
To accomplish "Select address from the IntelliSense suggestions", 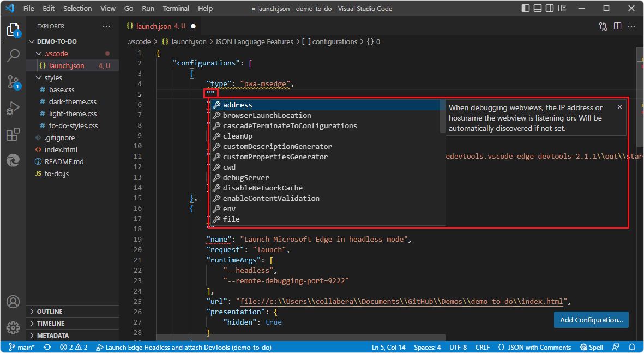I will point(237,105).
